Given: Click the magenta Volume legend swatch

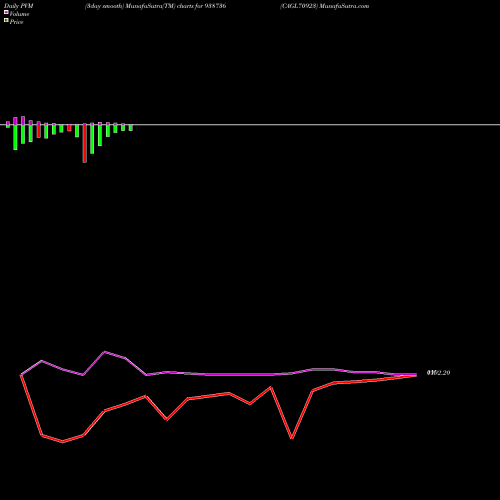Looking at the screenshot, I should pos(6,12).
